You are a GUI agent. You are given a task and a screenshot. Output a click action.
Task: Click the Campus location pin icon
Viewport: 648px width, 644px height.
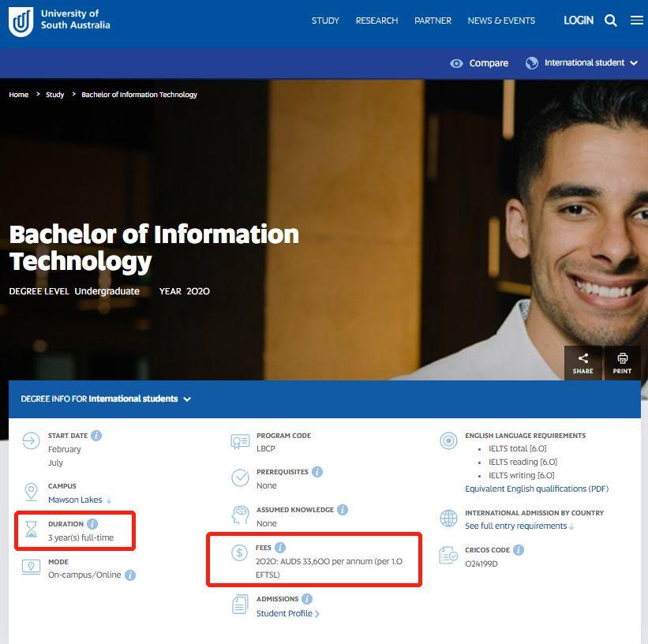31,492
